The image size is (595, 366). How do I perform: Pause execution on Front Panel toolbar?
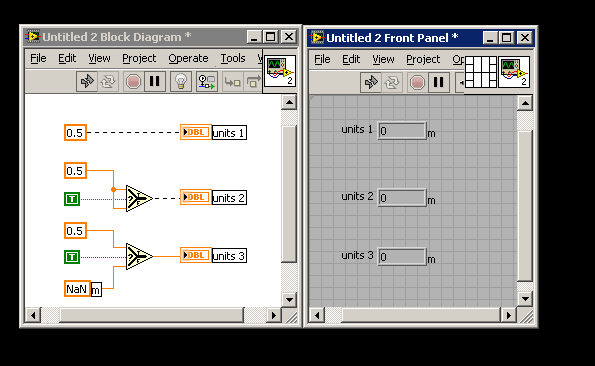[x=439, y=82]
